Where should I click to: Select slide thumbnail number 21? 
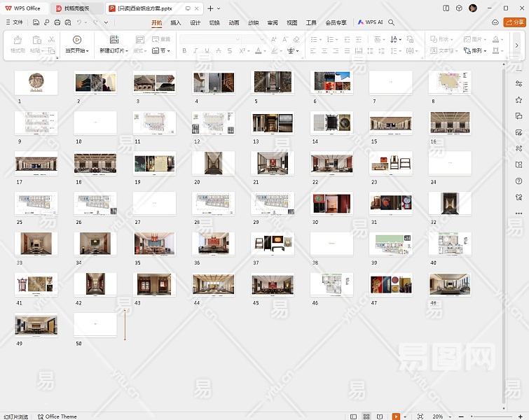(273, 163)
